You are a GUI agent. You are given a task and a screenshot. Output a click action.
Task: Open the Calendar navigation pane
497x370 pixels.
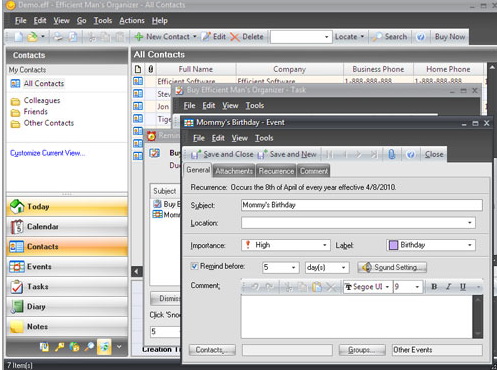(67, 227)
